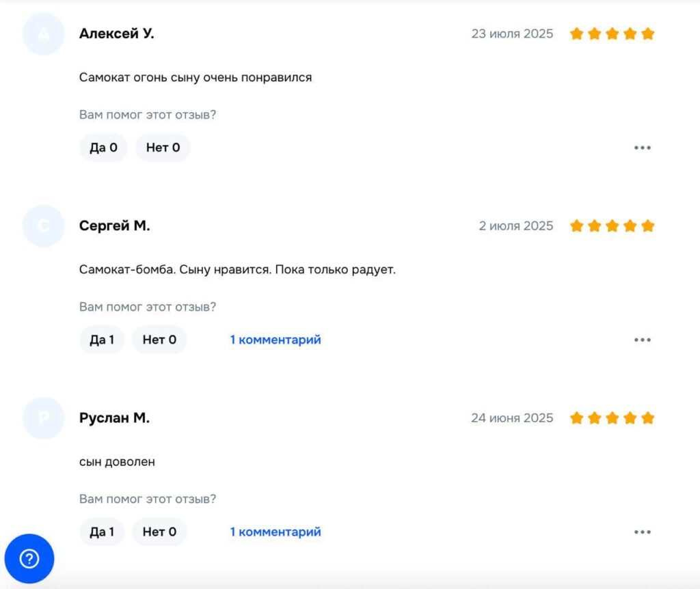Vote "Да" on Алексей У. review

[x=104, y=148]
